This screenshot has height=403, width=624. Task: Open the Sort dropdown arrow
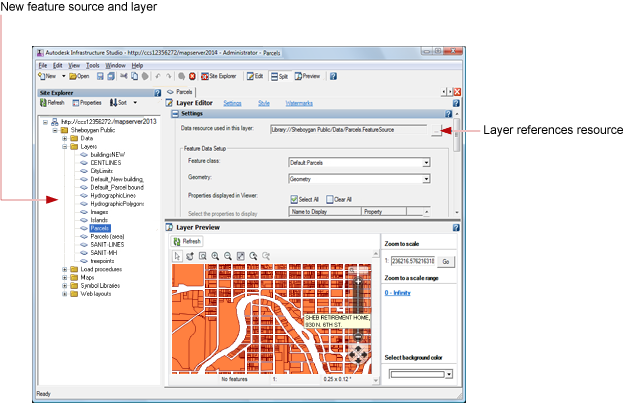[135, 103]
